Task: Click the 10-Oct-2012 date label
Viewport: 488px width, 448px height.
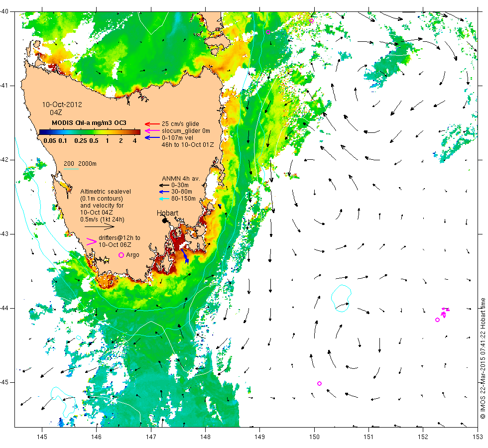Action: (62, 105)
